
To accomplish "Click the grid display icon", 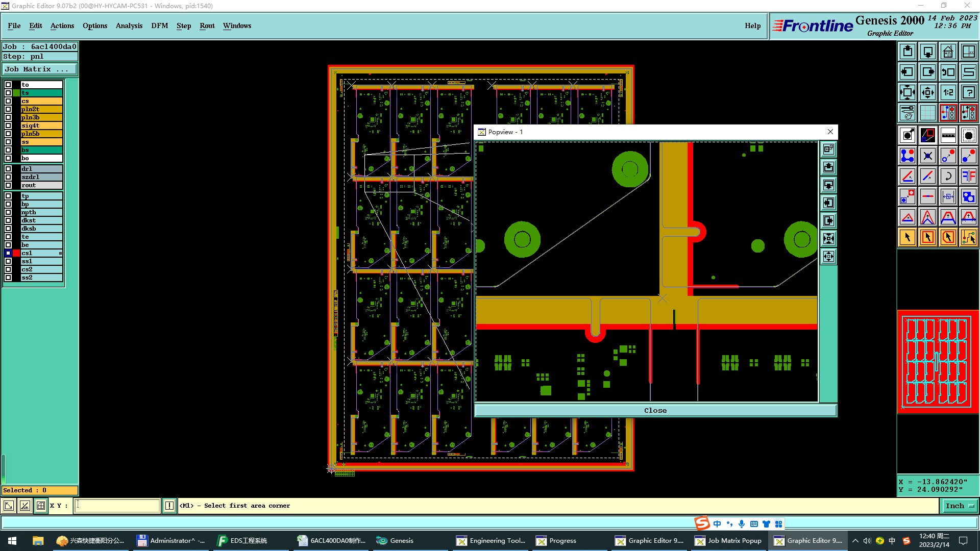I will 927,113.
